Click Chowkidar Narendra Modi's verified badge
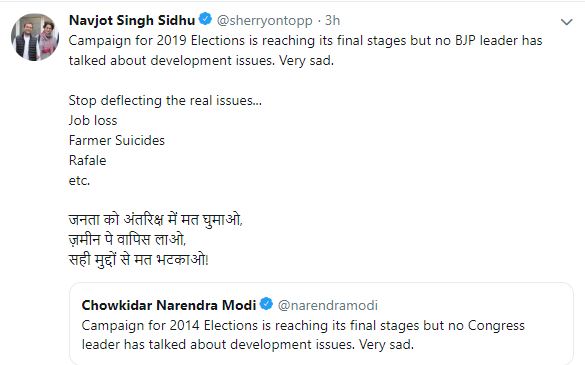 (266, 304)
